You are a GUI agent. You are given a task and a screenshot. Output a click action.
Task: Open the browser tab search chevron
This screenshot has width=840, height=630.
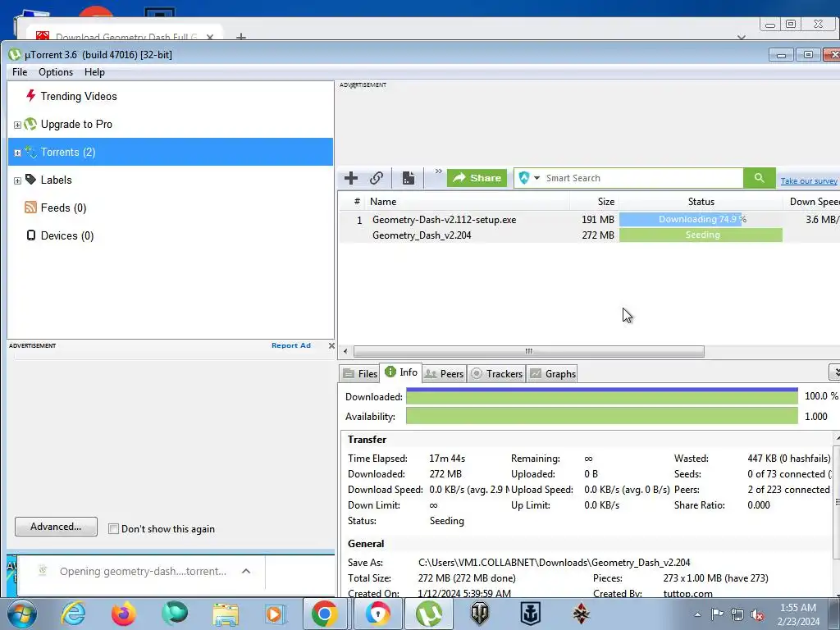742,37
